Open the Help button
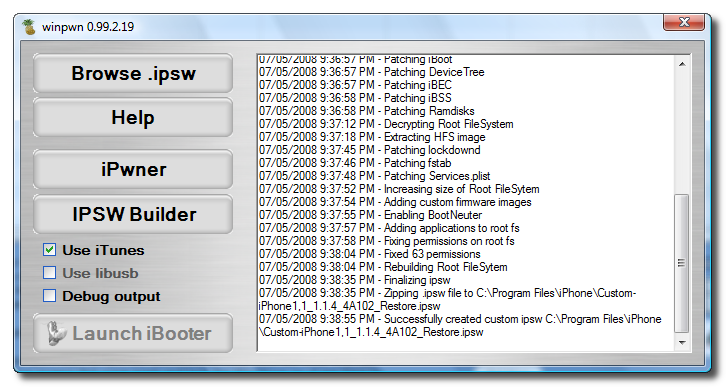Viewport: 726px width, 387px height. pos(133,118)
